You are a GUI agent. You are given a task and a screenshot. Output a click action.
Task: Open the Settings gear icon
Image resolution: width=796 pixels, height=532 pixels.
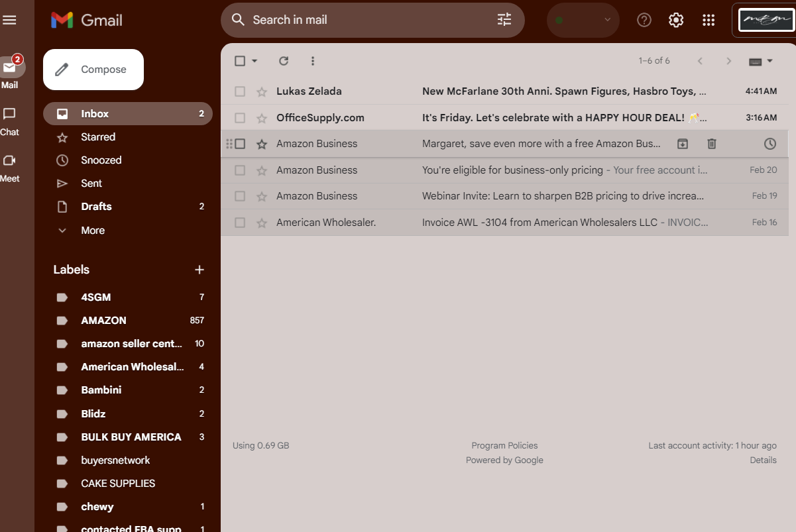point(676,20)
